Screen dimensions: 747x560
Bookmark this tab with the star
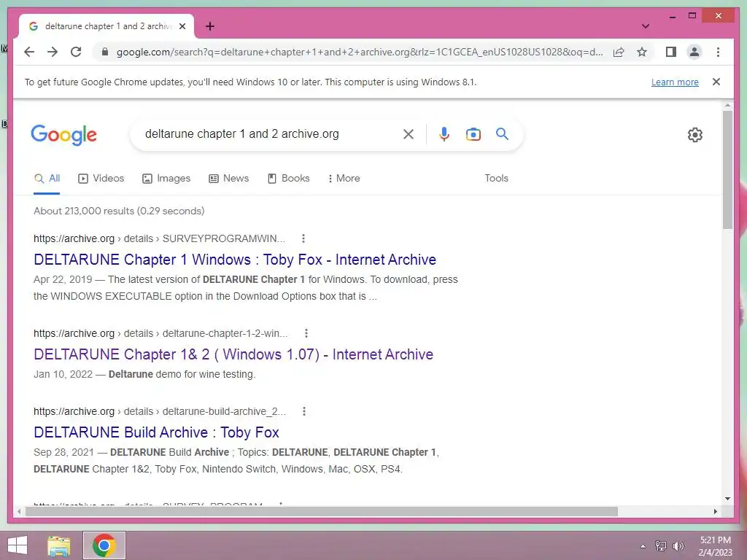click(x=642, y=52)
